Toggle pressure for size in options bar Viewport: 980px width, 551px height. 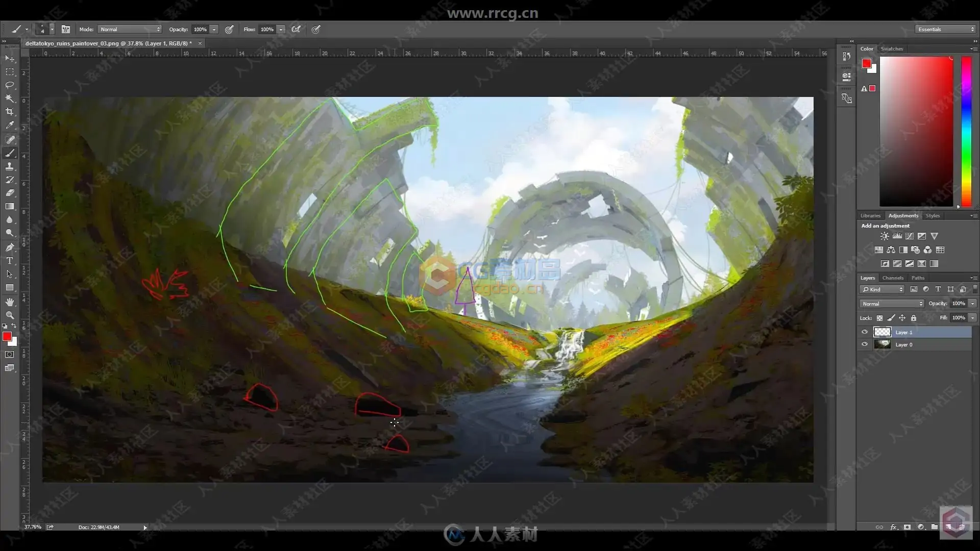(316, 29)
